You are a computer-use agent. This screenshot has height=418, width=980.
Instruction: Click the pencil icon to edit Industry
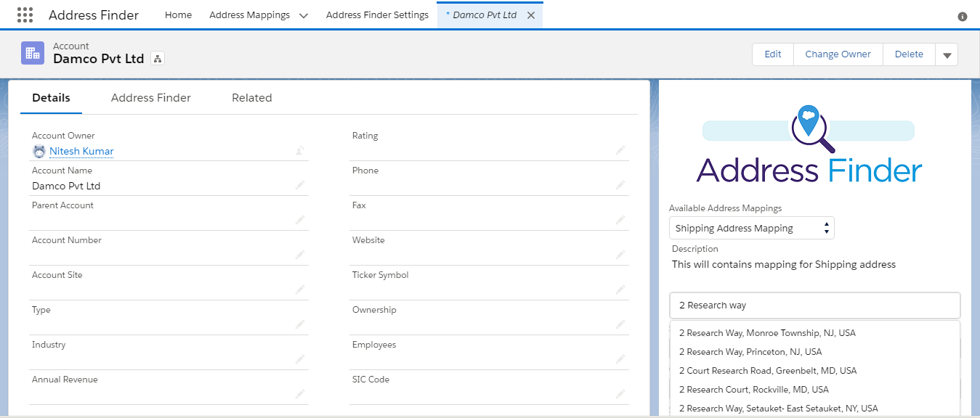(300, 358)
